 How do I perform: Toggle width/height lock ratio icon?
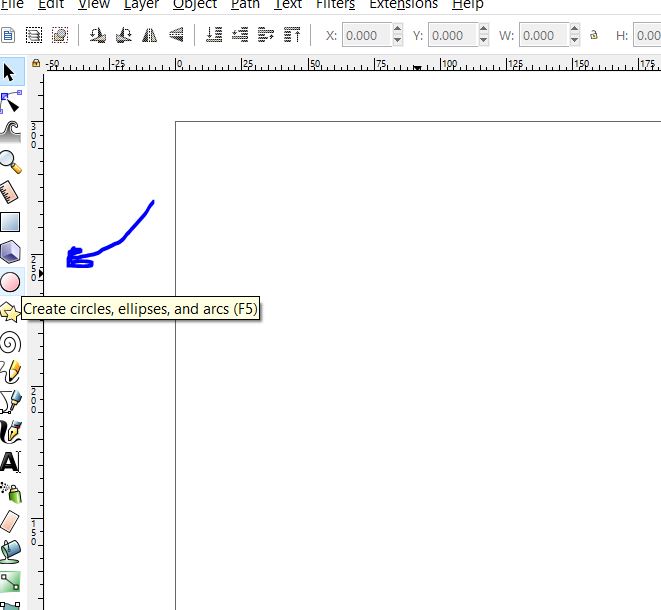point(594,35)
